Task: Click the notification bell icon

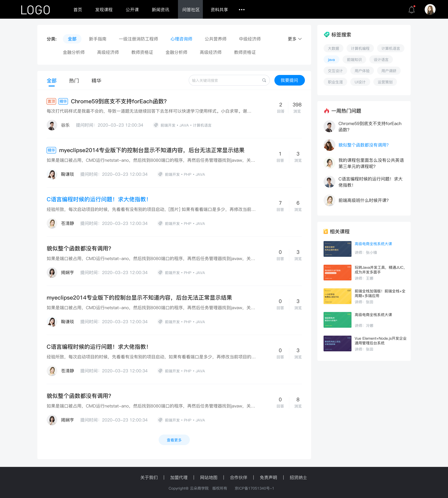Action: click(411, 9)
